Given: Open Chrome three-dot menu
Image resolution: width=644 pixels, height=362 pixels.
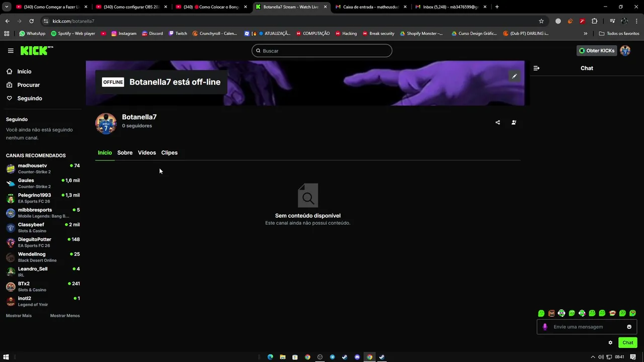Looking at the screenshot, I should 636,21.
